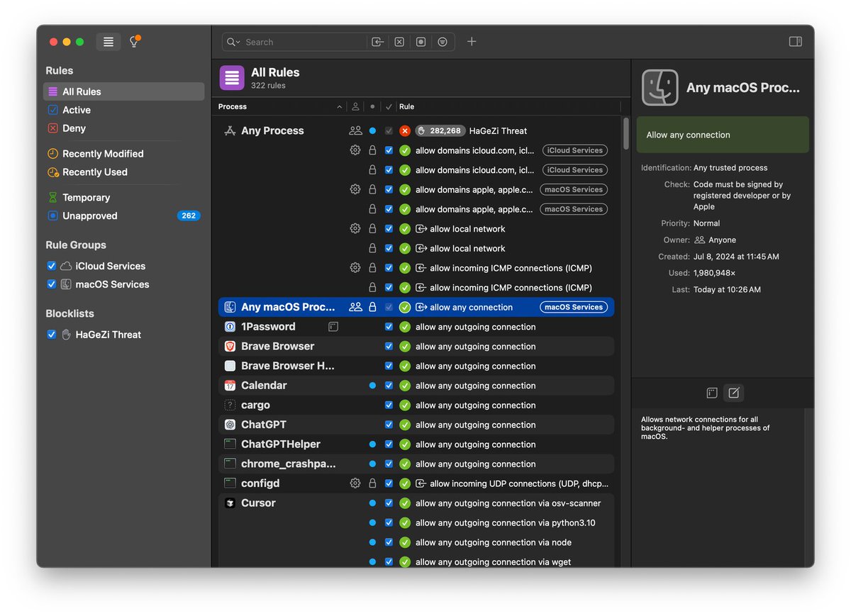Show the notes view icon in inspector
Screen dimensions: 851x616
coord(712,393)
